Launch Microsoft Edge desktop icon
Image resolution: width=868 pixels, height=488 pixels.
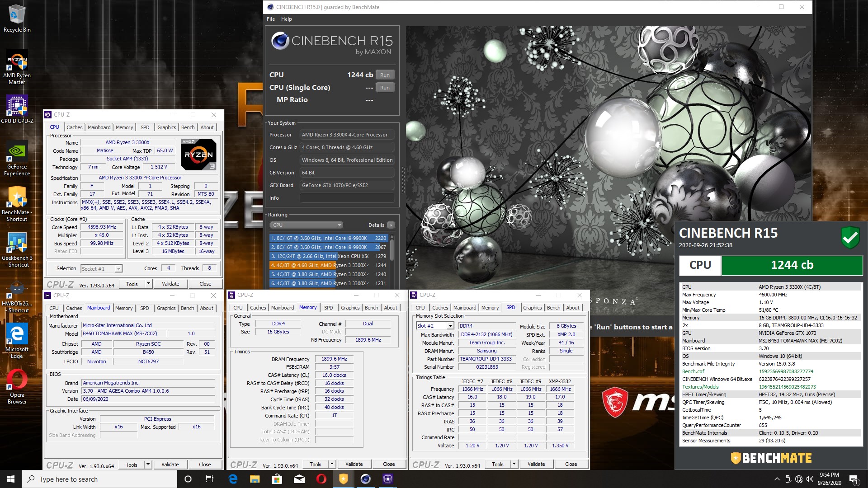(17, 341)
